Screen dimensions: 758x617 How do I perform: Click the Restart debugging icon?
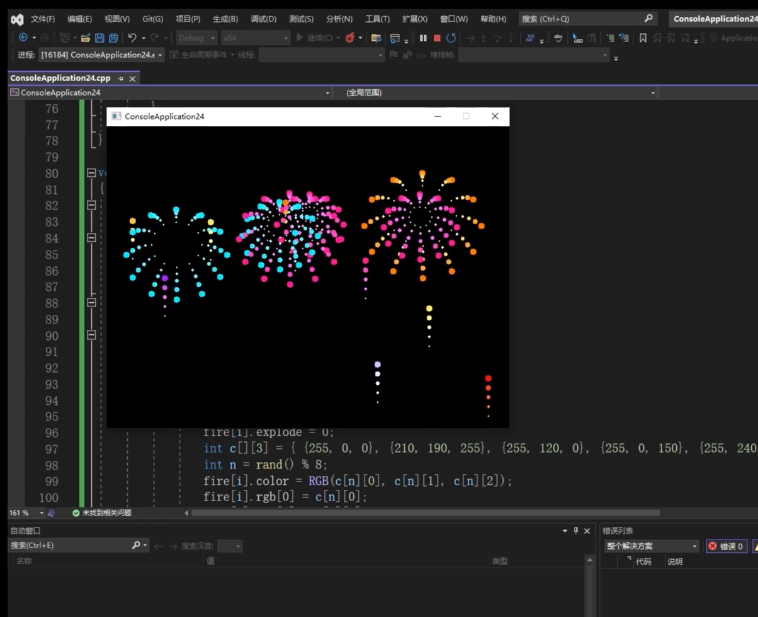451,38
